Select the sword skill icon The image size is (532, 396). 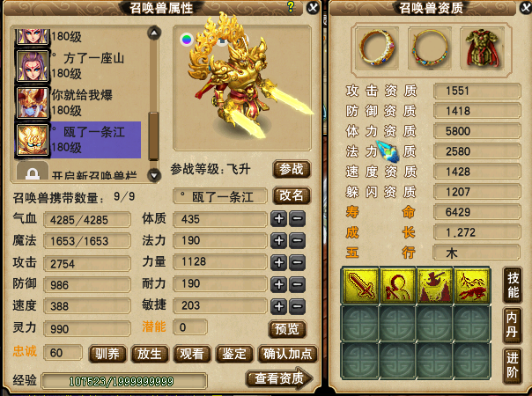(x=360, y=285)
